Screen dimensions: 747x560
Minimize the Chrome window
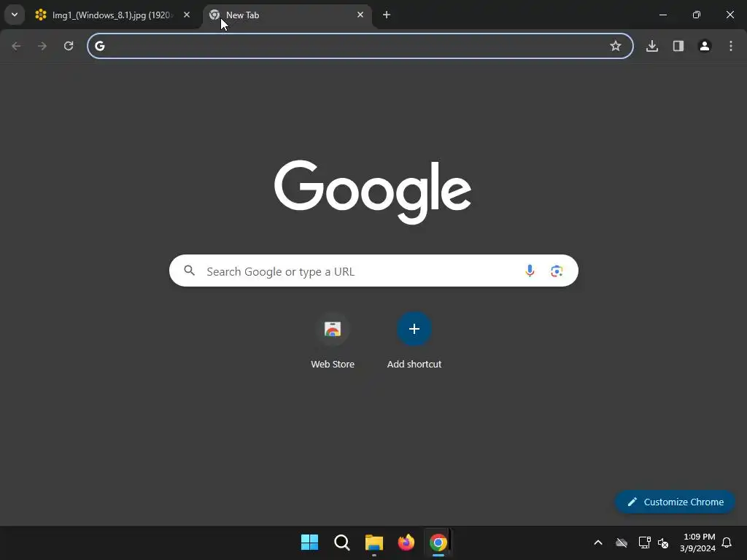click(662, 15)
